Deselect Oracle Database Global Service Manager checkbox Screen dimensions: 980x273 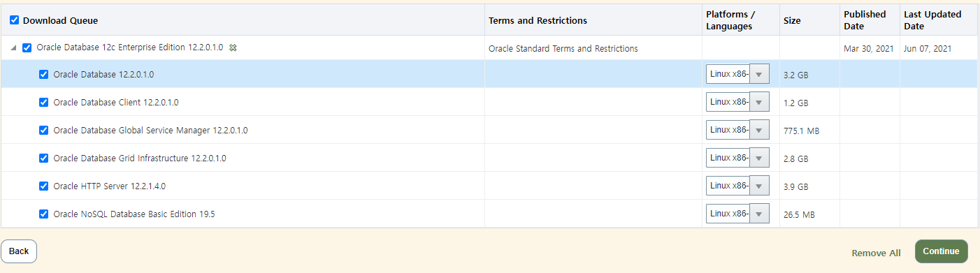tap(44, 130)
